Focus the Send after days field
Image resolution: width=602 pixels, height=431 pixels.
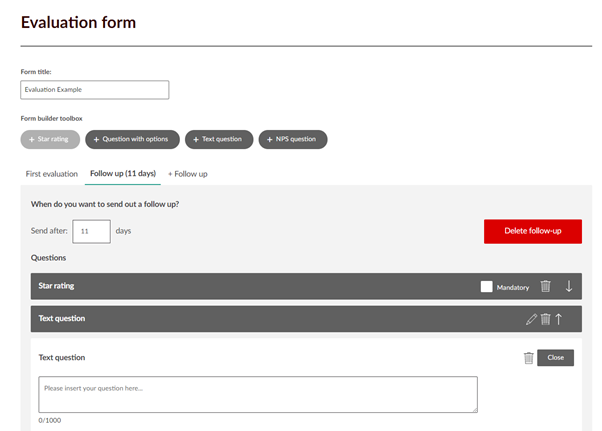coord(91,231)
